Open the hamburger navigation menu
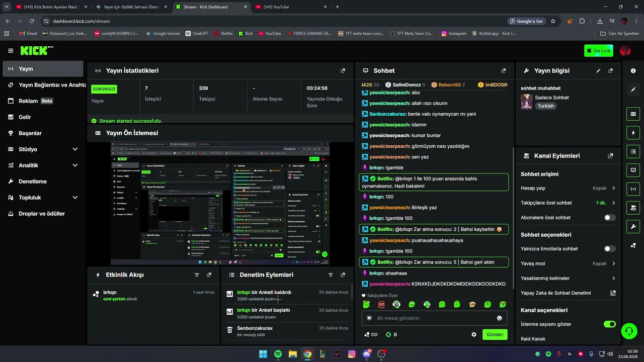This screenshot has height=362, width=644. pos(11,51)
